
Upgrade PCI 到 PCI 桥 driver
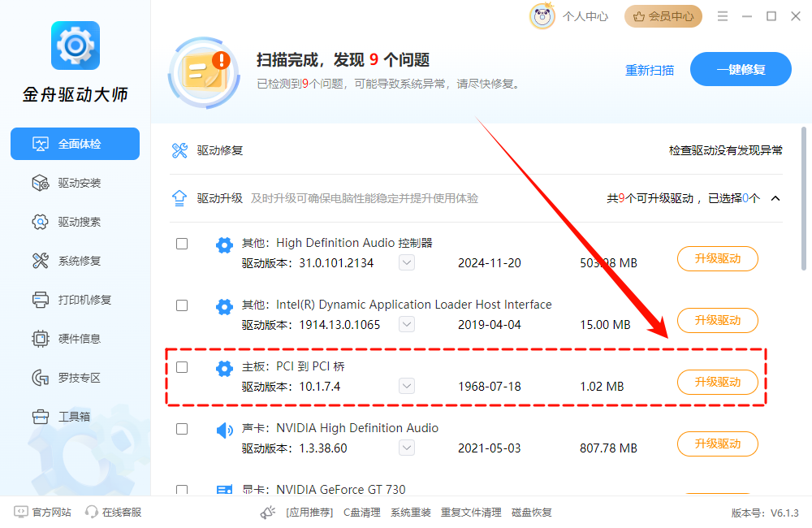pos(718,382)
